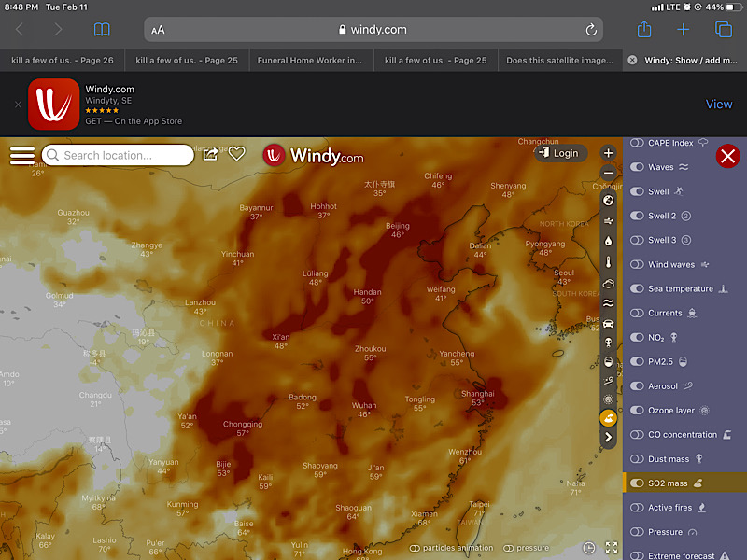Open Safari share sheet
This screenshot has height=560, width=747.
point(644,29)
